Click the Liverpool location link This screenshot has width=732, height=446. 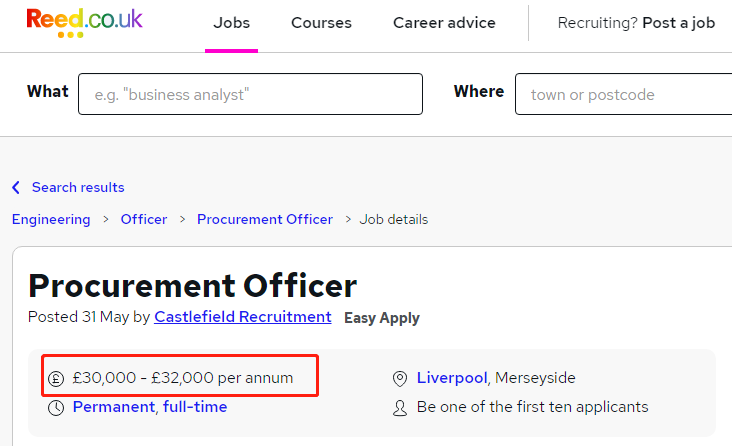point(452,377)
